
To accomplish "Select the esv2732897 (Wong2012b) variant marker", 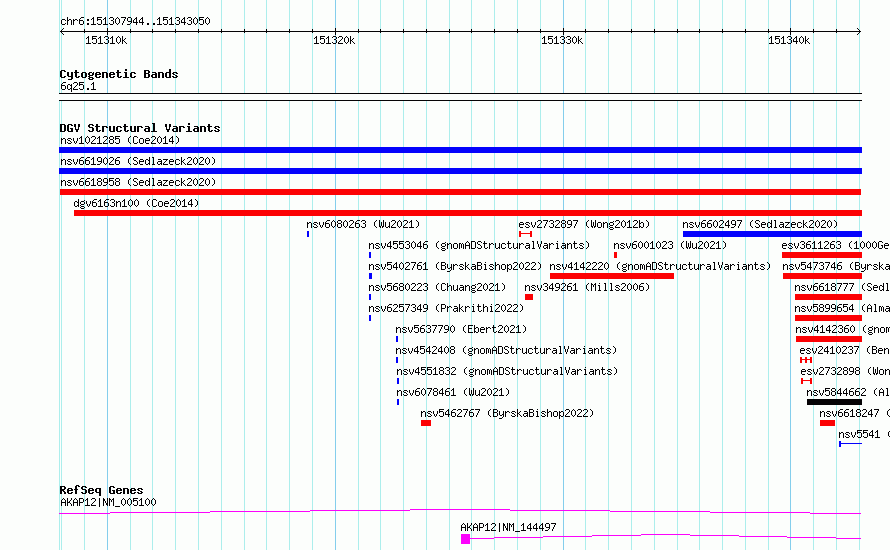I will pos(525,234).
